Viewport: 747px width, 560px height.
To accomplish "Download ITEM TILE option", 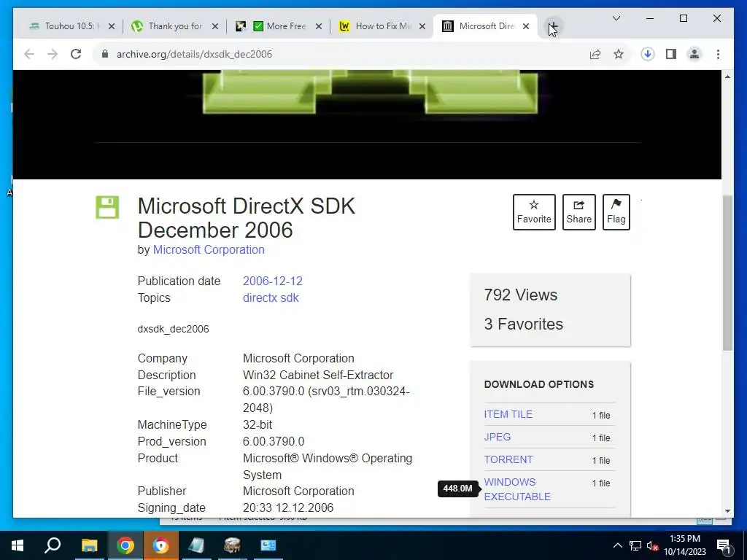I will point(508,414).
